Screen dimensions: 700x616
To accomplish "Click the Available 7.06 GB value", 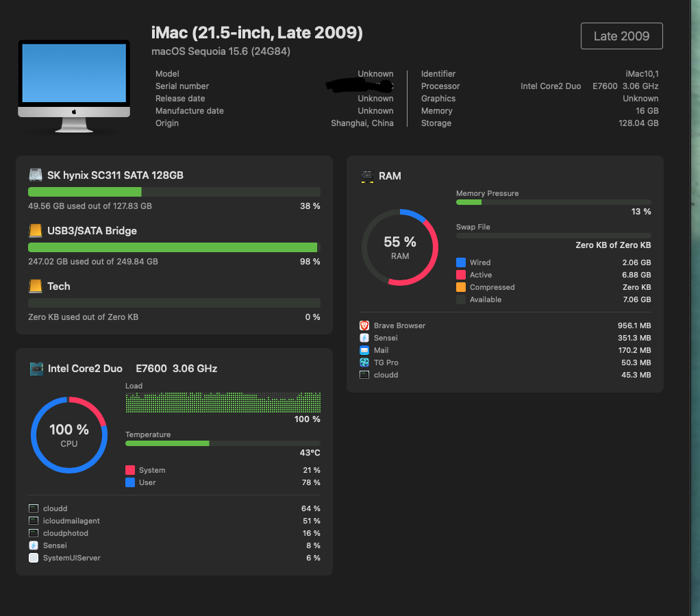I will tap(637, 299).
